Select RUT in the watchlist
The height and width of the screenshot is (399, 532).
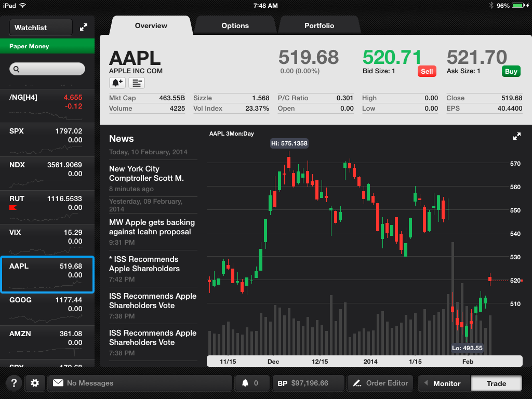(x=47, y=207)
